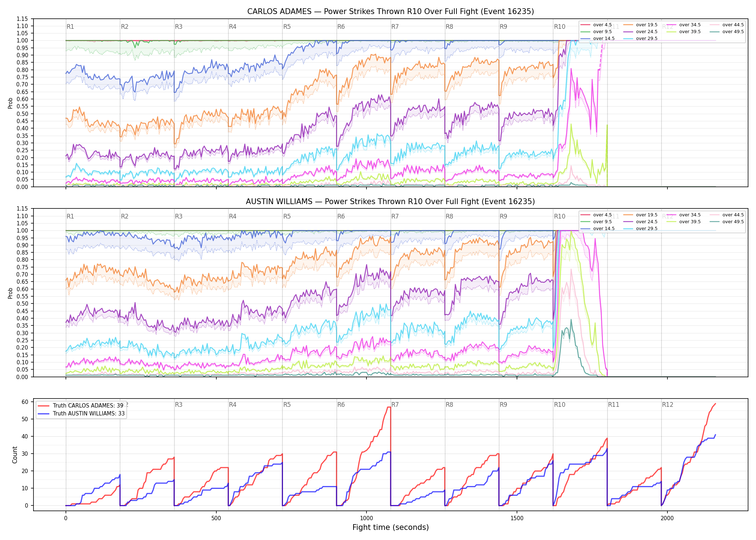The height and width of the screenshot is (540, 756).
Task: Click the AUSTIN WILLIAMS chart title
Action: point(391,202)
